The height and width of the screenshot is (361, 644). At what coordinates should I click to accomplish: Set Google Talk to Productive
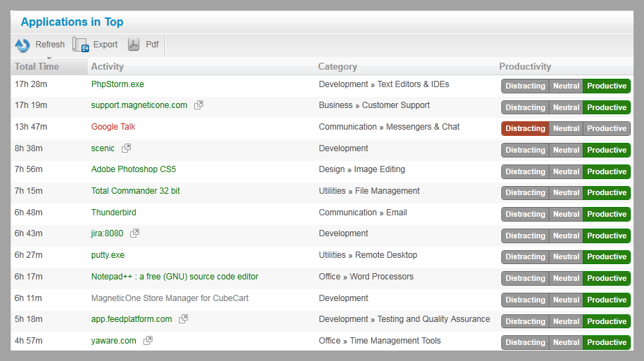606,128
